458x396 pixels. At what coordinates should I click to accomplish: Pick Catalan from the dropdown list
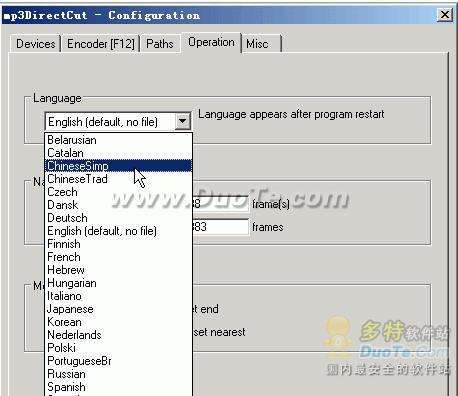point(118,153)
